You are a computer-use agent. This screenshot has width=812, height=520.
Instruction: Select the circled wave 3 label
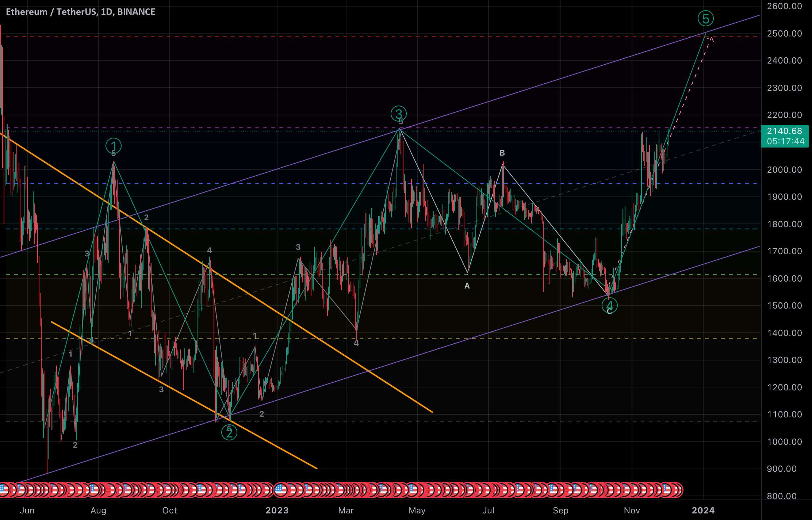click(398, 114)
